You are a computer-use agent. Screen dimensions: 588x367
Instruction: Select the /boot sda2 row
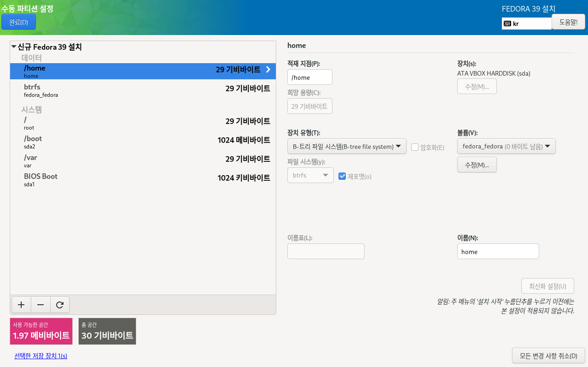coord(143,142)
